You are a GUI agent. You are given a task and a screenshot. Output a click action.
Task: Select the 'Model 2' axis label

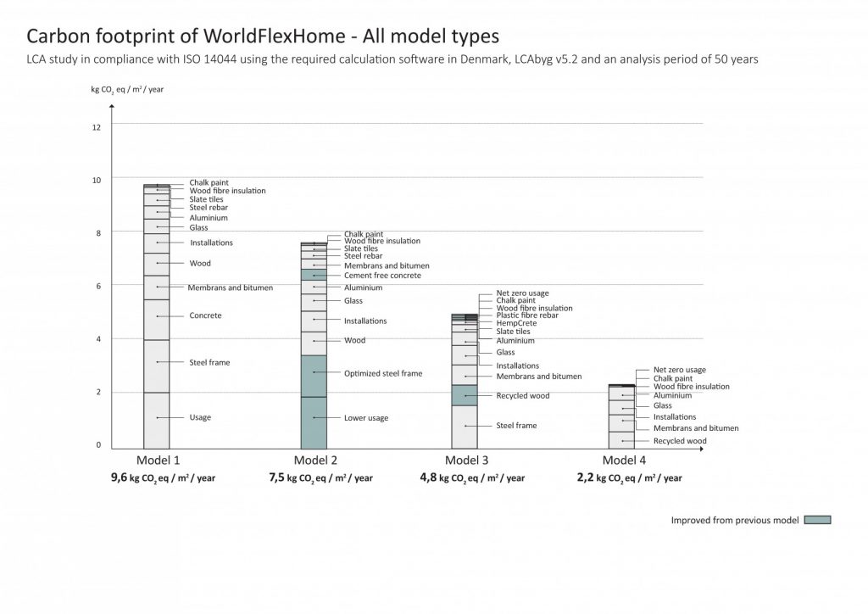coord(315,460)
